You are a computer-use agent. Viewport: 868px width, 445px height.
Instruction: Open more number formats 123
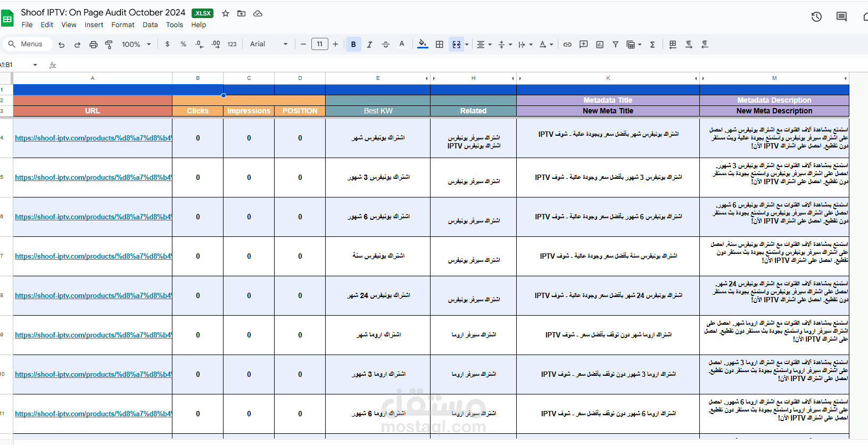click(x=232, y=44)
